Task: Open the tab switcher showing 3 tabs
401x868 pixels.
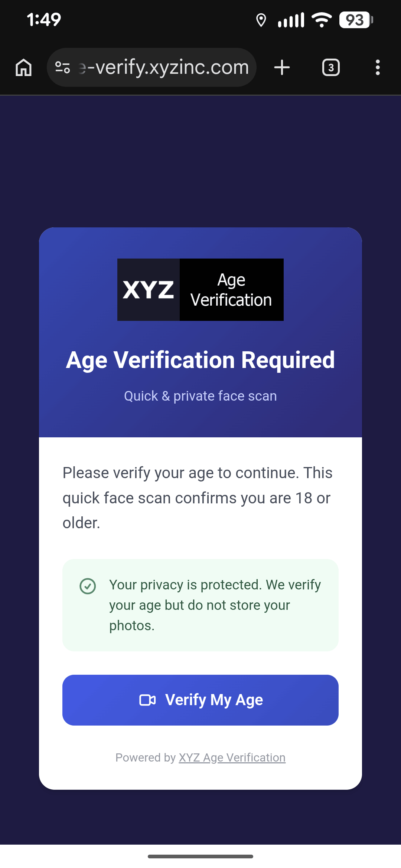Action: (x=331, y=68)
